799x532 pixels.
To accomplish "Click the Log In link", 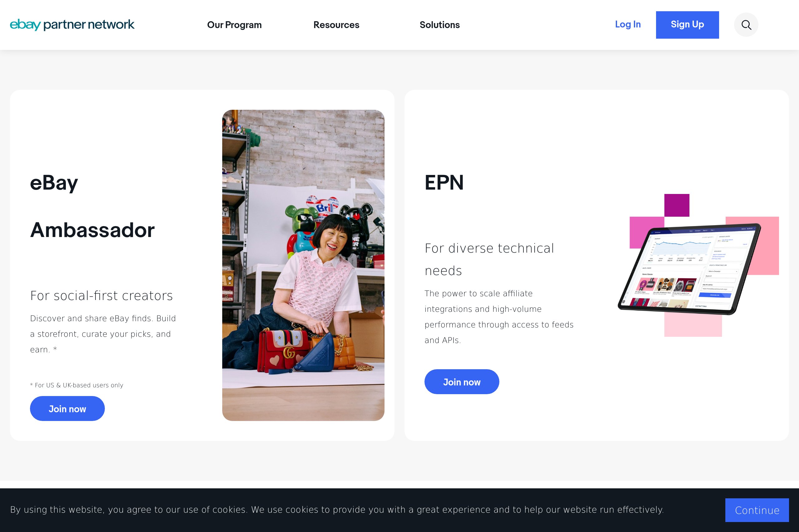I will click(628, 24).
